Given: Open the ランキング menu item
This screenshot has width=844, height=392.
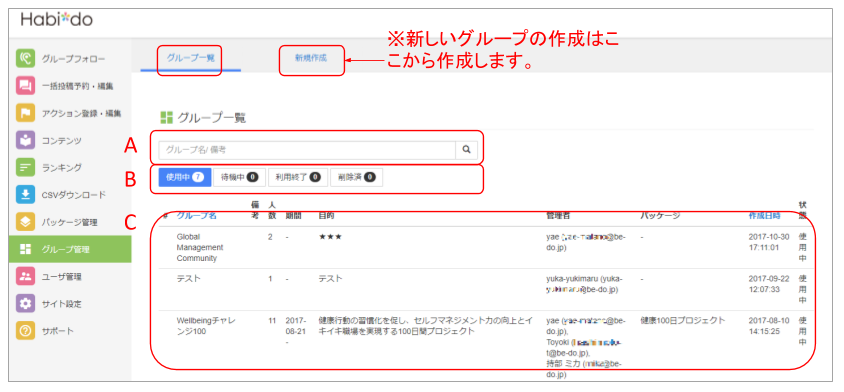Looking at the screenshot, I should click(70, 167).
